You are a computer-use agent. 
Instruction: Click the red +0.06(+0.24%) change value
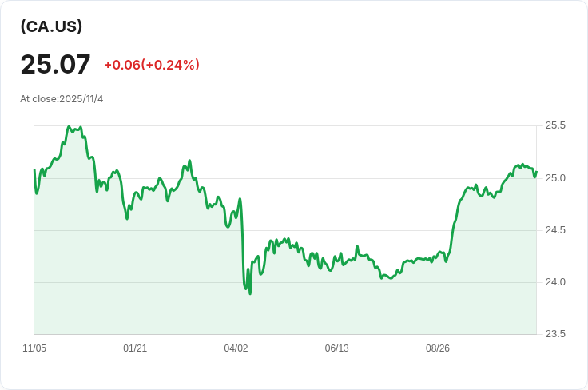[152, 65]
